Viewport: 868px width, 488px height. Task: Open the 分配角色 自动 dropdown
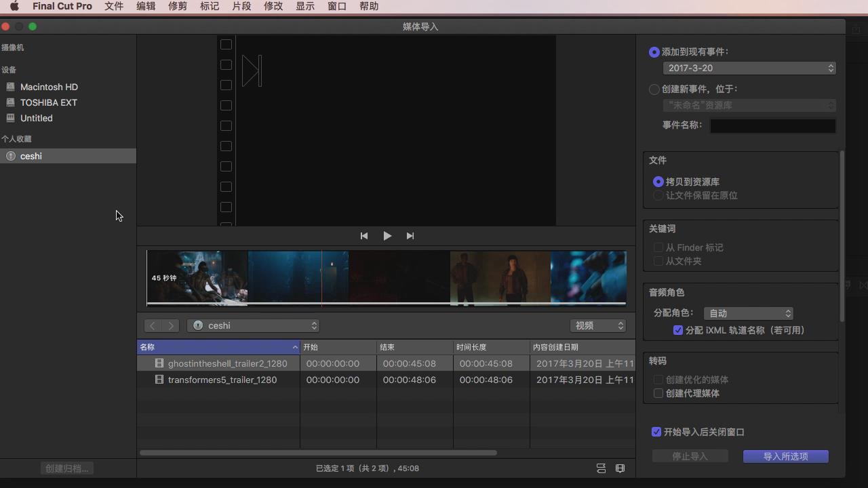(749, 313)
